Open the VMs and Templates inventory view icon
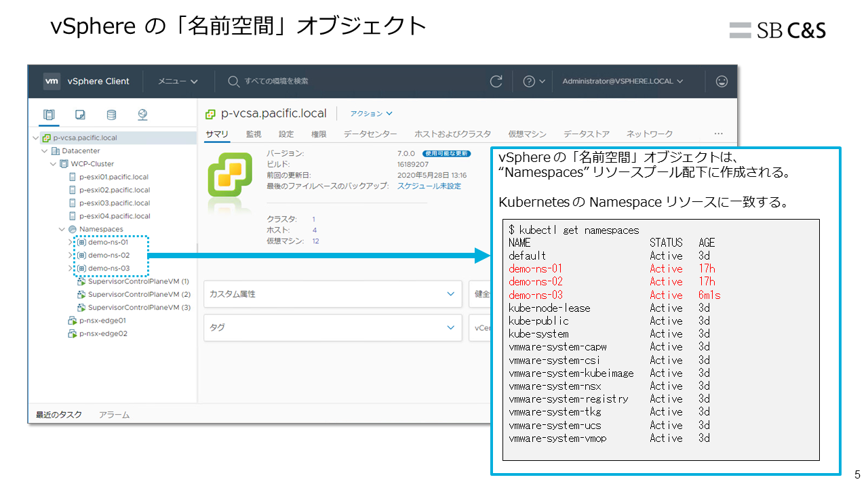The width and height of the screenshot is (868, 488). (x=80, y=115)
